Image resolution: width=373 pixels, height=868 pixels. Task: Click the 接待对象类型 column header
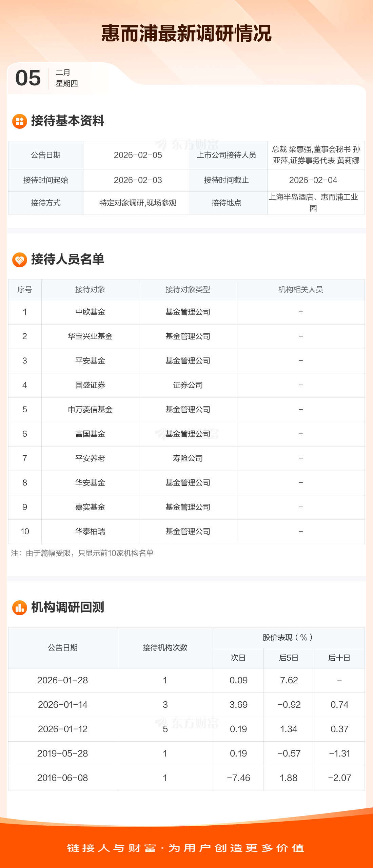coord(188,290)
